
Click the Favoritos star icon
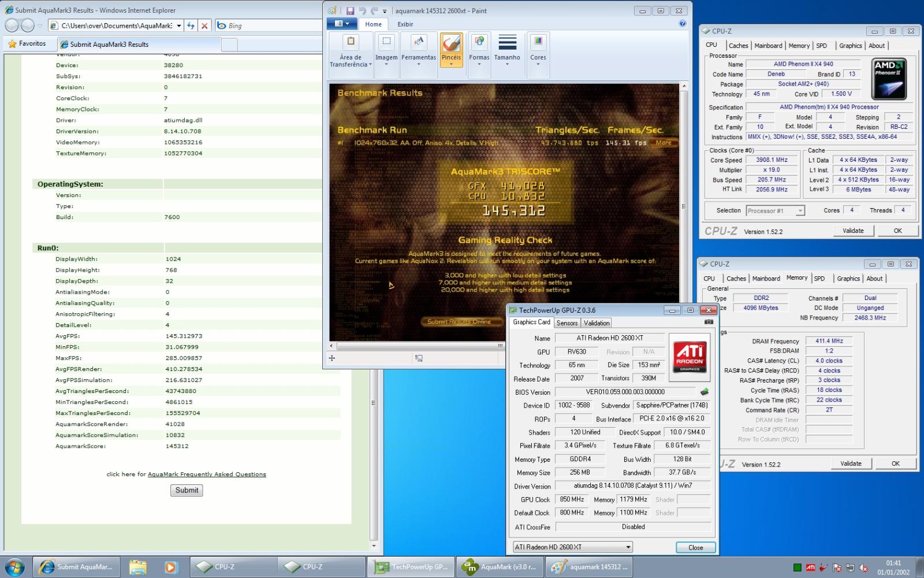coord(12,44)
